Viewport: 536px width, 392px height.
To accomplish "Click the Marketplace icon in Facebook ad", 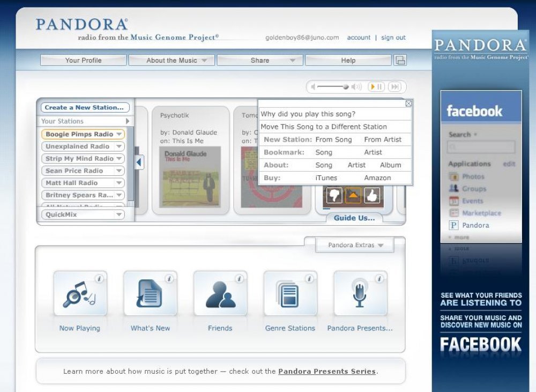I will [453, 213].
